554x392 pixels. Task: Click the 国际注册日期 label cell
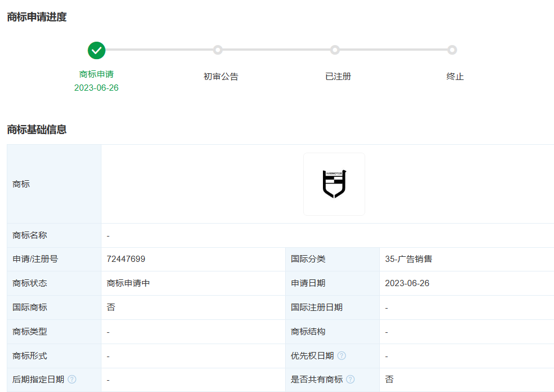pos(333,308)
